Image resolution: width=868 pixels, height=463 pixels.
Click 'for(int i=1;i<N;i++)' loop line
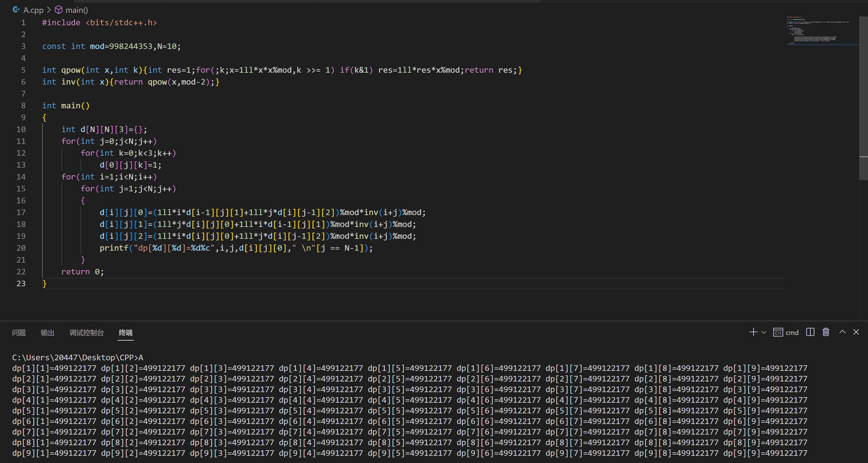(x=109, y=177)
